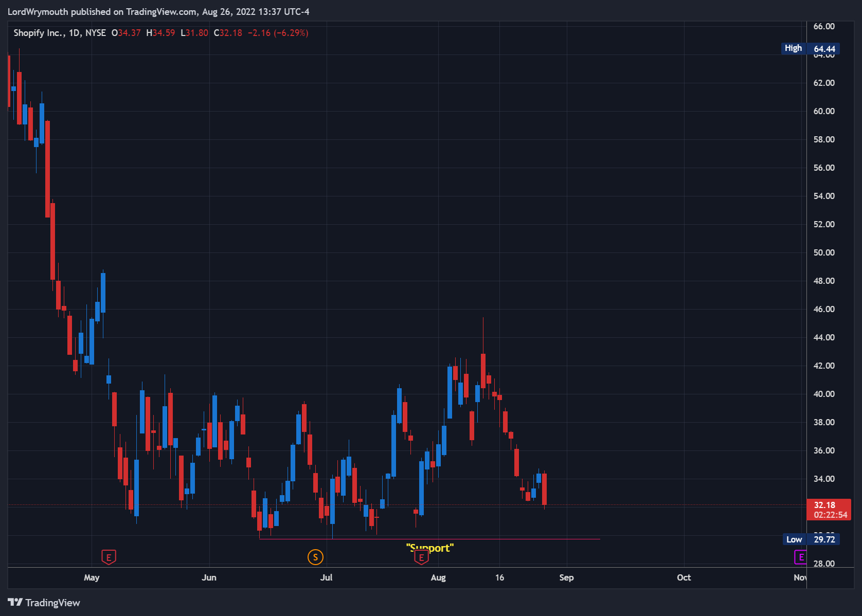This screenshot has width=862, height=616.
Task: Click the 50.00 price axis label
Action: pos(824,252)
